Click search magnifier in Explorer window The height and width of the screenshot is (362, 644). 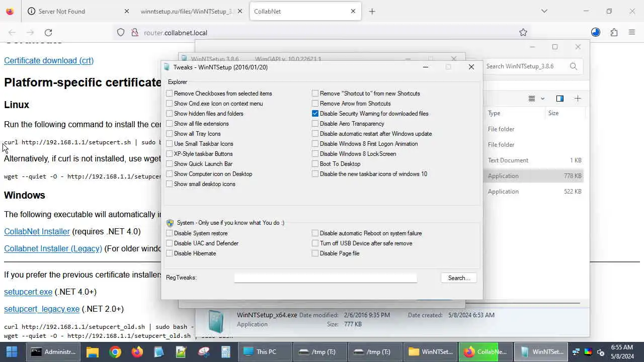[574, 66]
